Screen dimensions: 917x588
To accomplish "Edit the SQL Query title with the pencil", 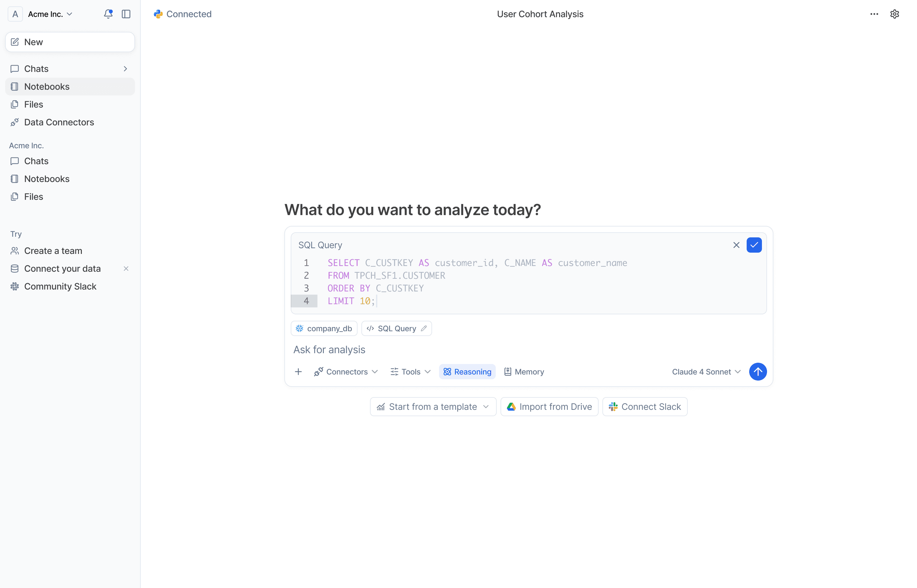I will coord(424,328).
